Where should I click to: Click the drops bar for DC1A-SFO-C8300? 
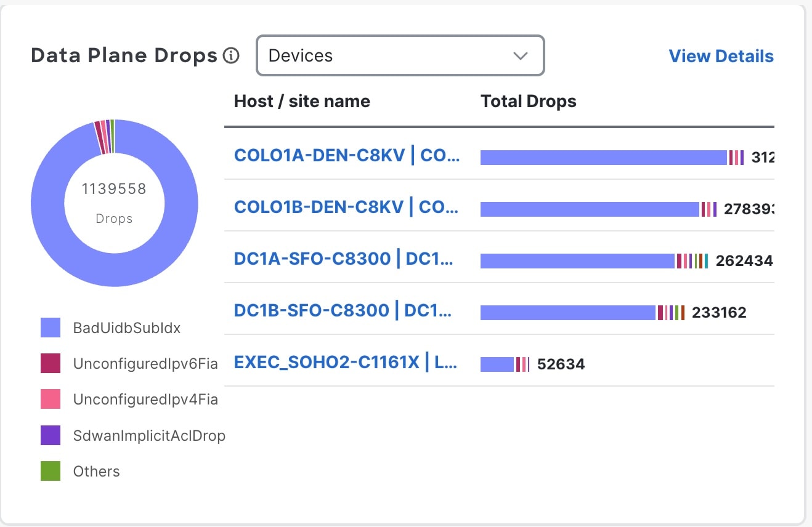[x=577, y=261]
